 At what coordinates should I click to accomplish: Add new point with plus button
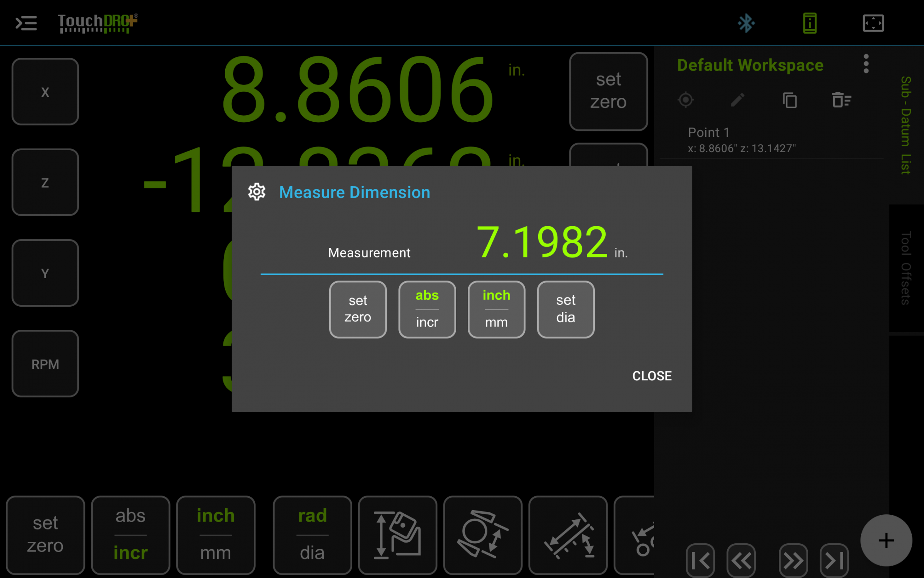coord(886,540)
